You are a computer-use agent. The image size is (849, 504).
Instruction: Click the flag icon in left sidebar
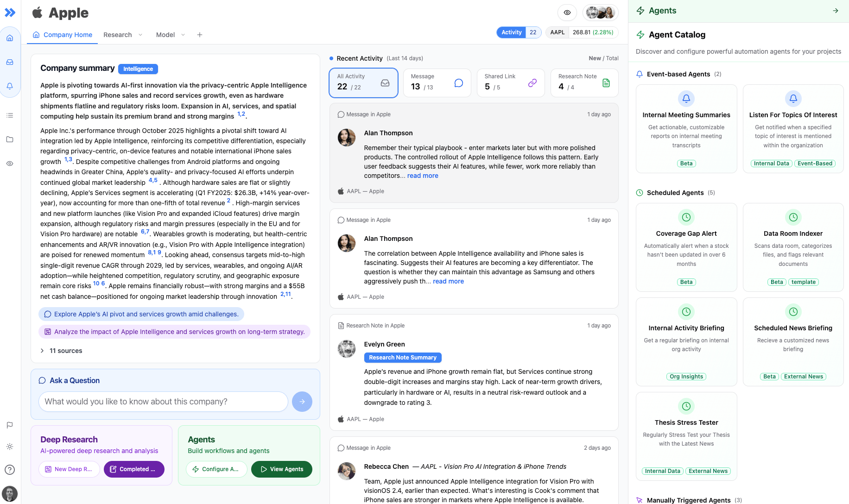10,425
